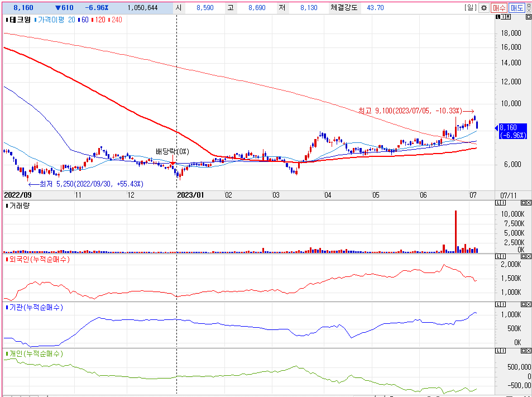
Task: Click the 기관(누적순매수) indicator label
Action: tap(36, 308)
